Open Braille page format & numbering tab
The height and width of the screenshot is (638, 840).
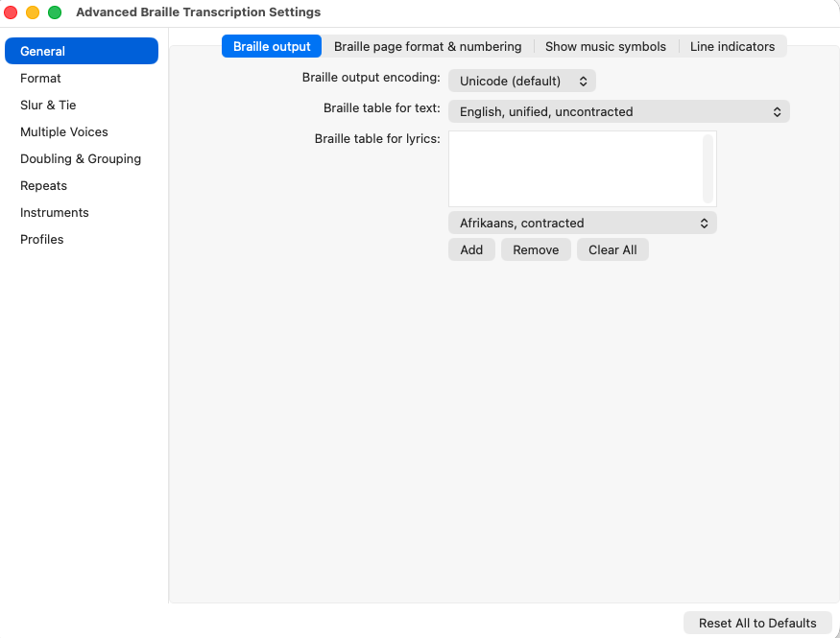(x=427, y=46)
